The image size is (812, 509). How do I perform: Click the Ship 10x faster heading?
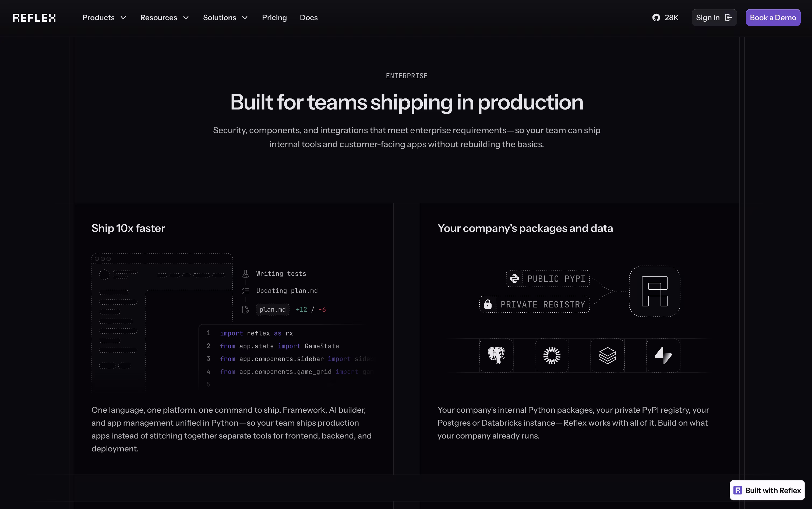pyautogui.click(x=128, y=228)
